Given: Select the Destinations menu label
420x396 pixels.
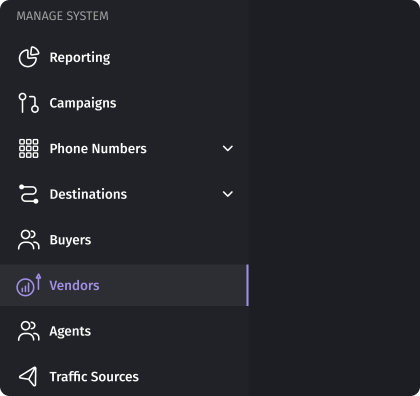Looking at the screenshot, I should 88,194.
